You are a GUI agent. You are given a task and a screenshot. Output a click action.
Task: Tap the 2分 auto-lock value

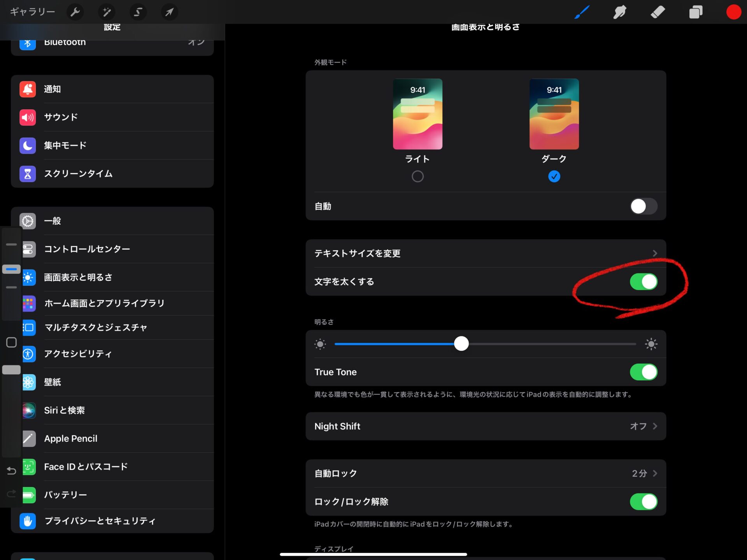pyautogui.click(x=639, y=473)
